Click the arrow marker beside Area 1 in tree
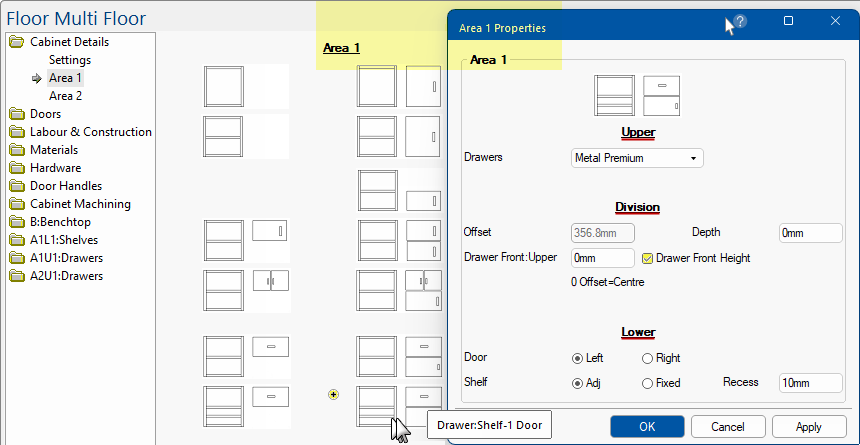The image size is (860, 445). coord(37,78)
